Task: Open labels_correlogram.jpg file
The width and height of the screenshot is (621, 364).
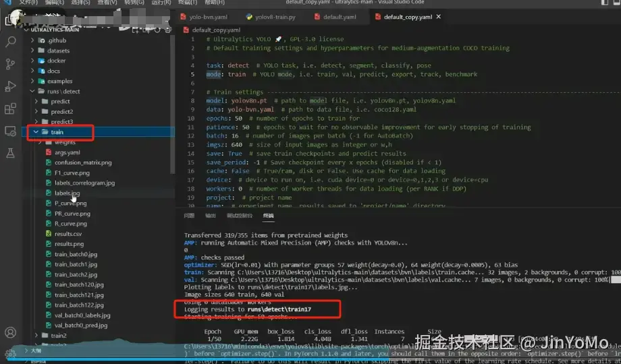Action: (85, 183)
